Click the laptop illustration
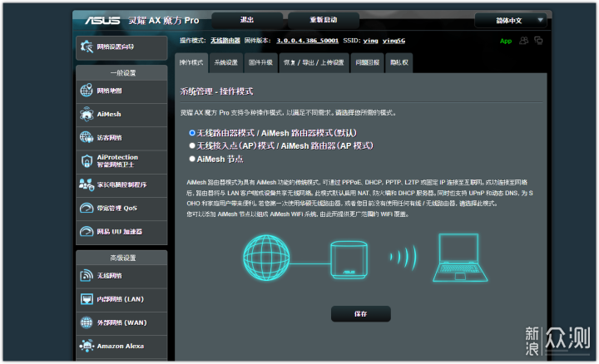Screen dimensions: 599x364 tap(460, 258)
